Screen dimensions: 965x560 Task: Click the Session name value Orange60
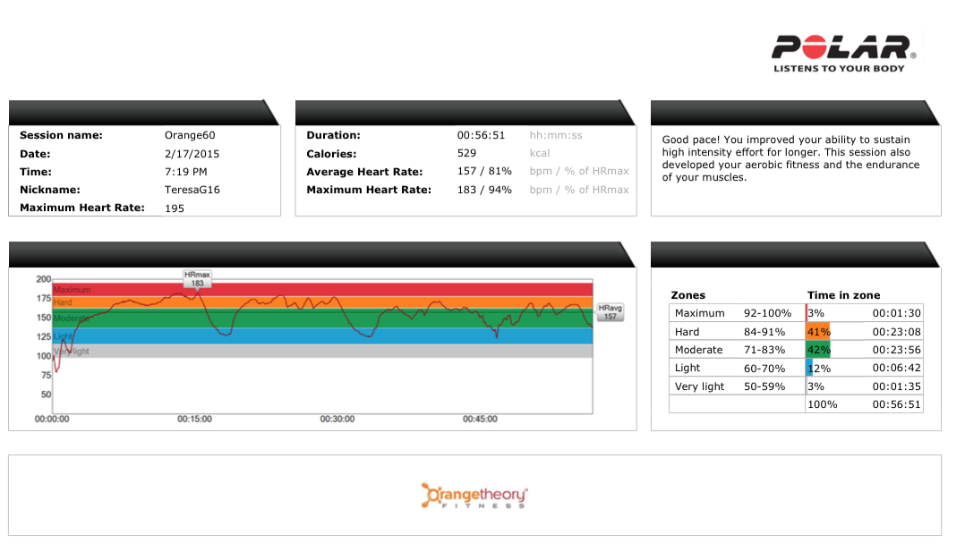tap(190, 136)
